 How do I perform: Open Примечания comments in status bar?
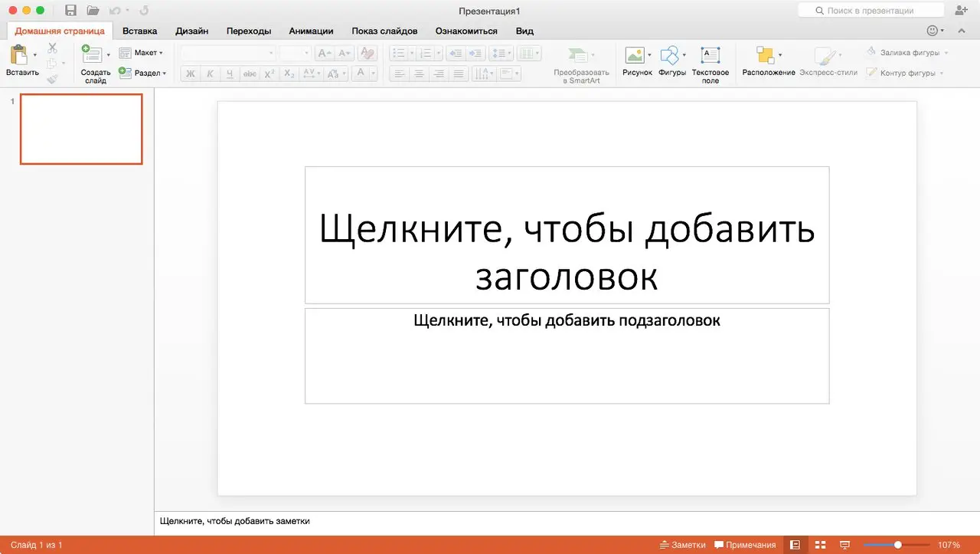tap(745, 545)
